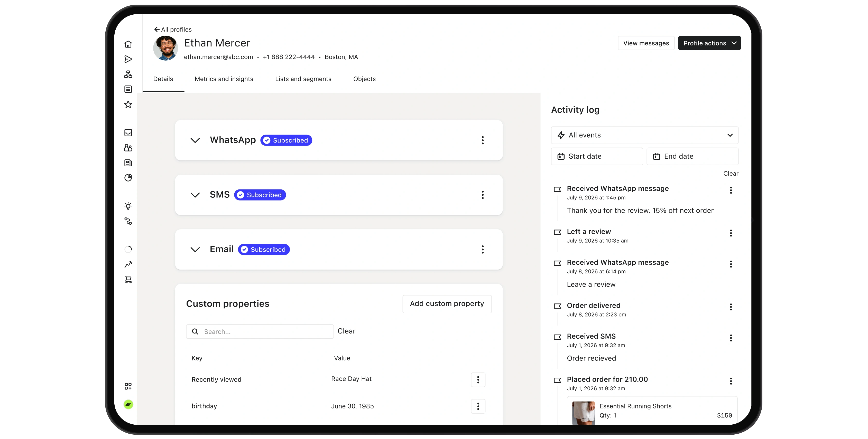Open the pie chart analytics icon

click(x=128, y=178)
